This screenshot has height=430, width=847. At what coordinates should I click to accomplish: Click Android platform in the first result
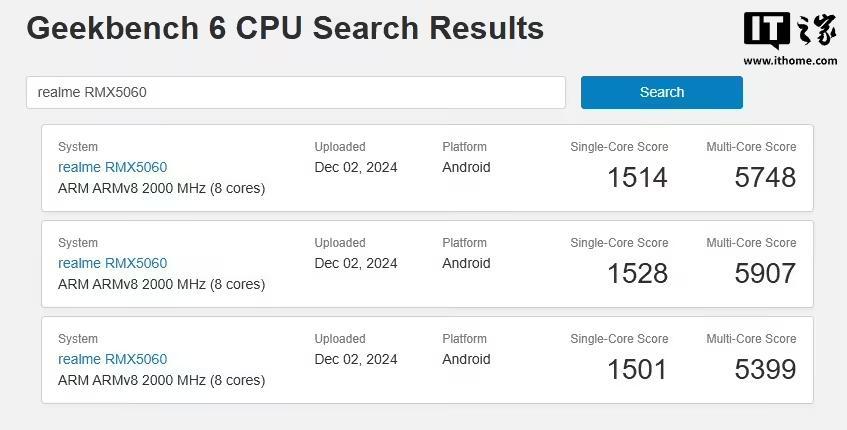[x=466, y=167]
